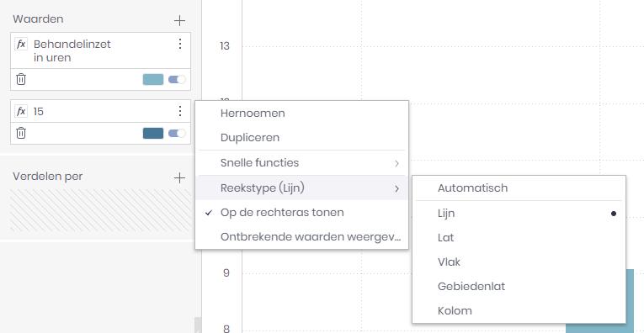Open three-dot menu for Behandelinzet in uren
The width and height of the screenshot is (644, 333).
[x=180, y=44]
